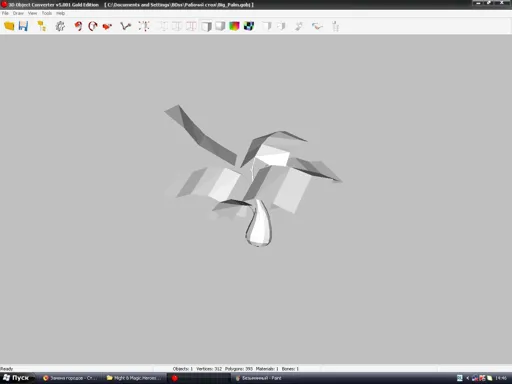Open the object hierarchy tree icon
This screenshot has width=512, height=384.
42,26
